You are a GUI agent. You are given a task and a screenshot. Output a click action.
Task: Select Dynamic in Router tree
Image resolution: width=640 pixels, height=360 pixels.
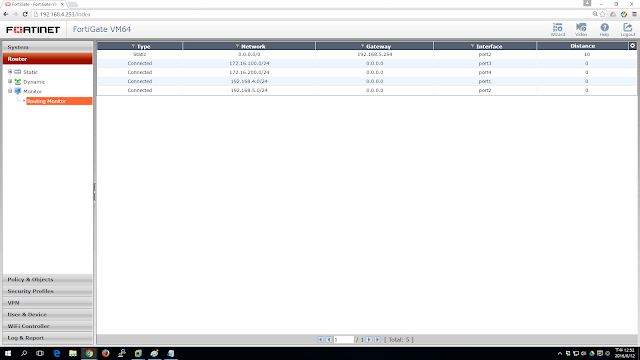coord(34,82)
